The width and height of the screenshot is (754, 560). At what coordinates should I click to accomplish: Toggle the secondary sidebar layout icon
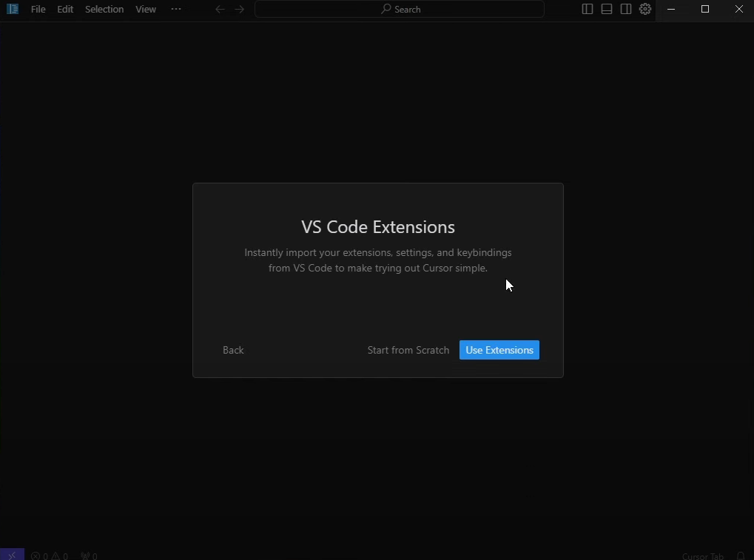pos(625,9)
